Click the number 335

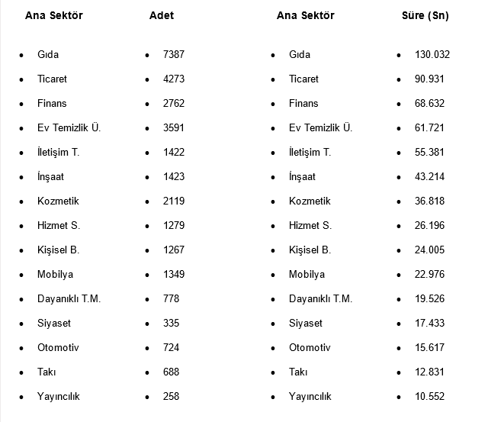point(171,324)
